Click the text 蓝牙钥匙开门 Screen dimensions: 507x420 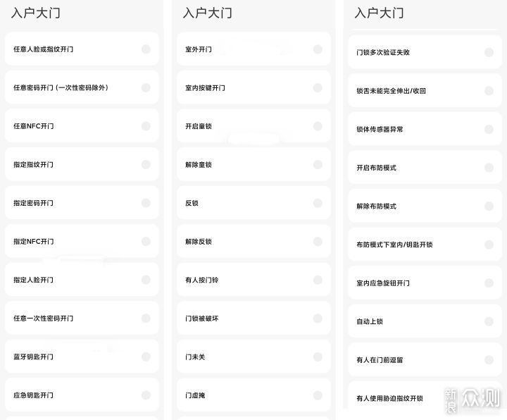(x=33, y=357)
